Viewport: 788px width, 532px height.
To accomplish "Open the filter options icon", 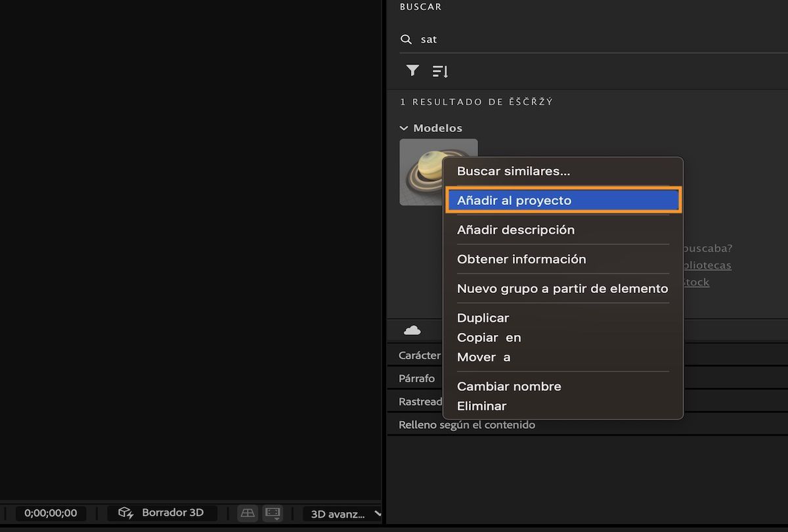I will coord(412,70).
